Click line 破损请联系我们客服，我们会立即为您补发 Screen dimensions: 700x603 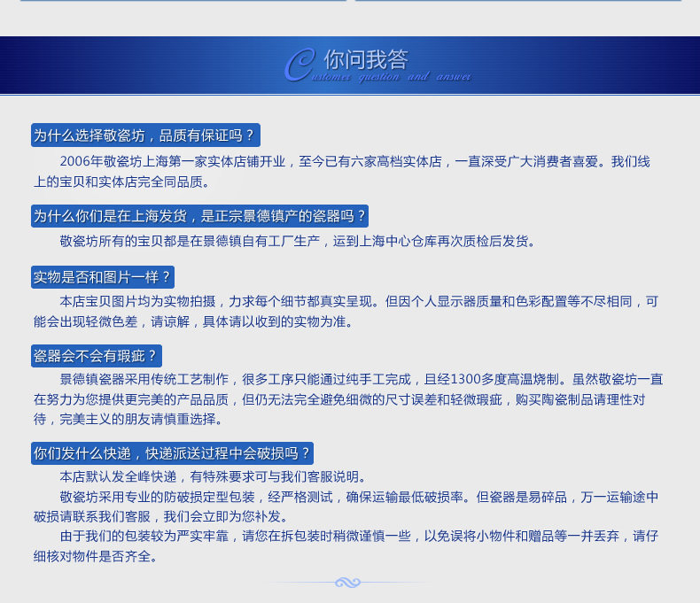[162, 516]
